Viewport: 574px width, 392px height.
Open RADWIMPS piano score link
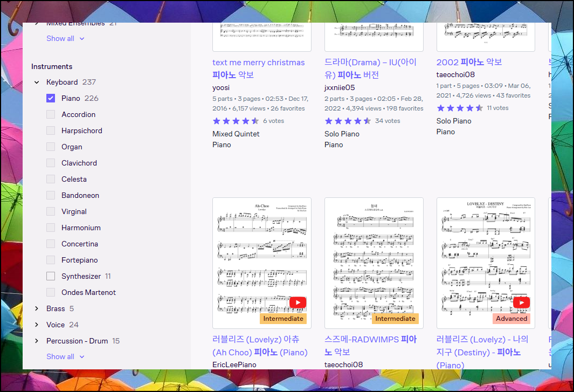[x=370, y=346]
